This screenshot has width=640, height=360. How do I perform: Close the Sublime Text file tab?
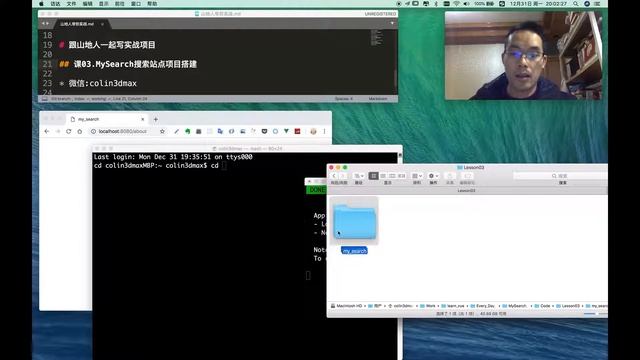[102, 24]
